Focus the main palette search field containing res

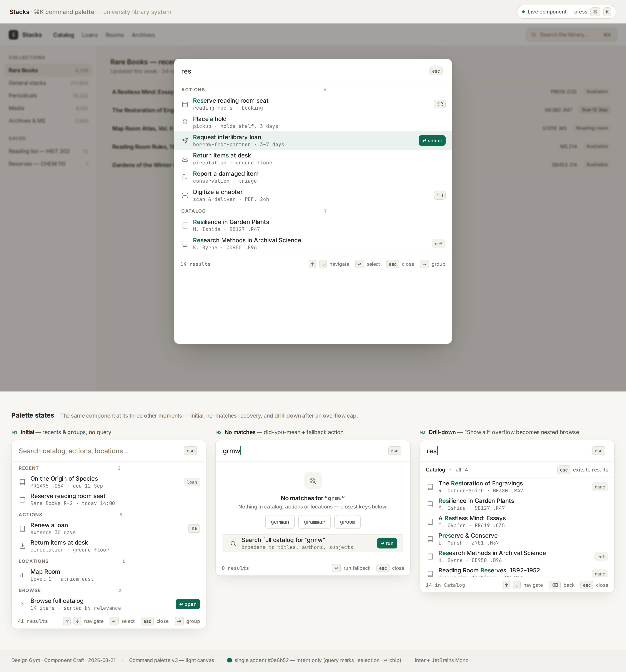click(x=302, y=71)
